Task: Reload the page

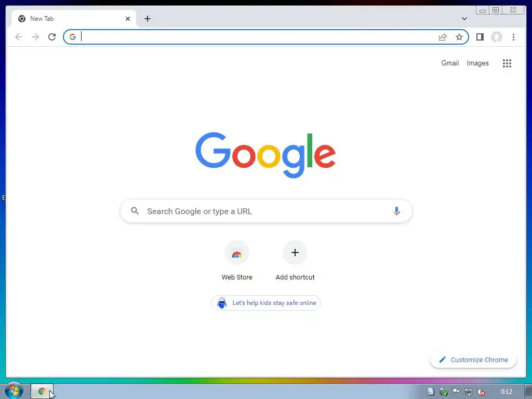Action: click(x=52, y=37)
